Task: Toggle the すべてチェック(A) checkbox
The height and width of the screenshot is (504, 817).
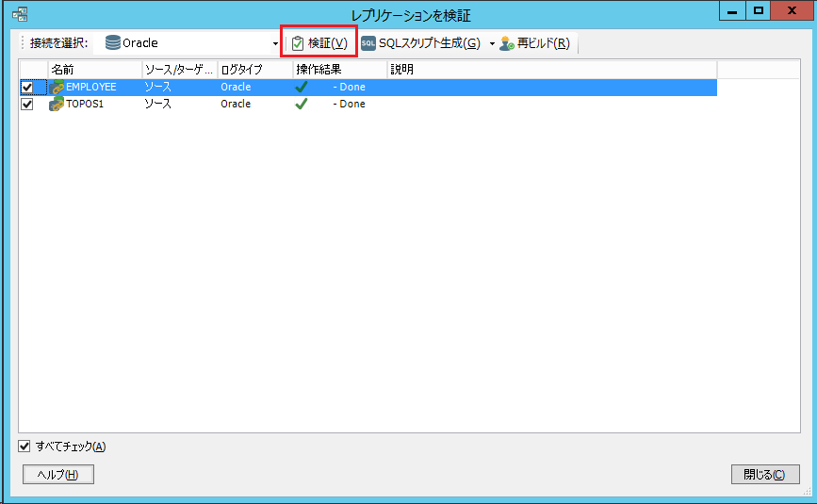Action: (25, 447)
